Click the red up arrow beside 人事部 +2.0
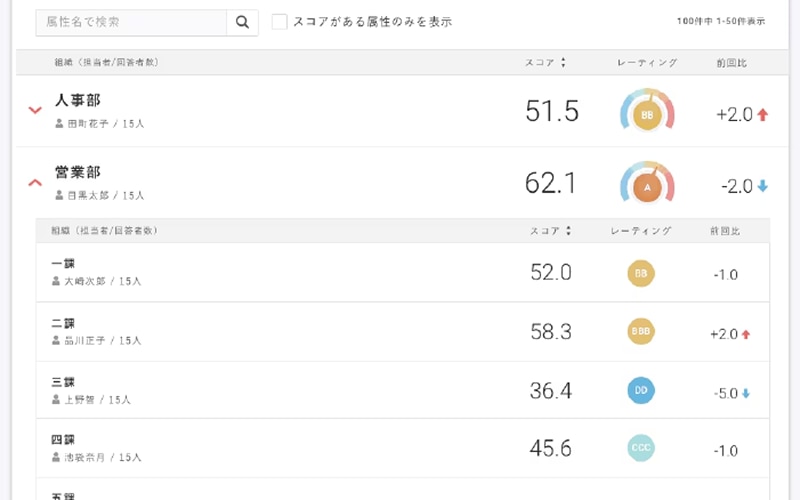 click(x=763, y=114)
